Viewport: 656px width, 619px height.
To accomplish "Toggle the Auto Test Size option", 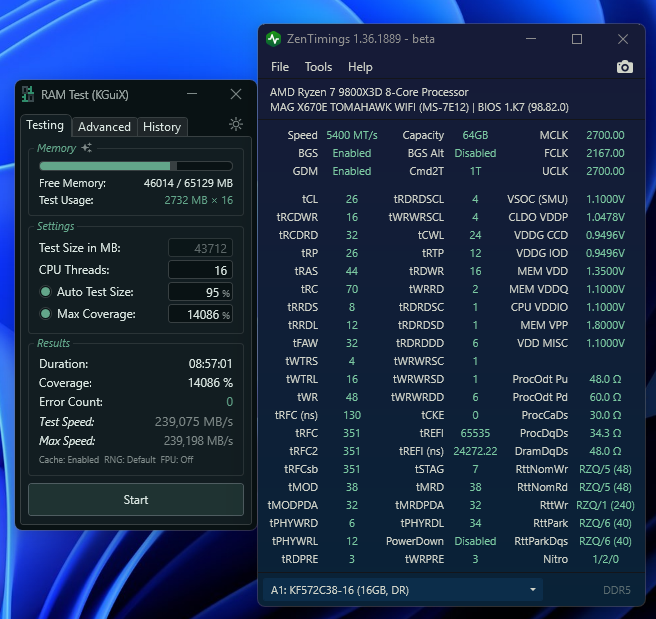I will coord(46,292).
